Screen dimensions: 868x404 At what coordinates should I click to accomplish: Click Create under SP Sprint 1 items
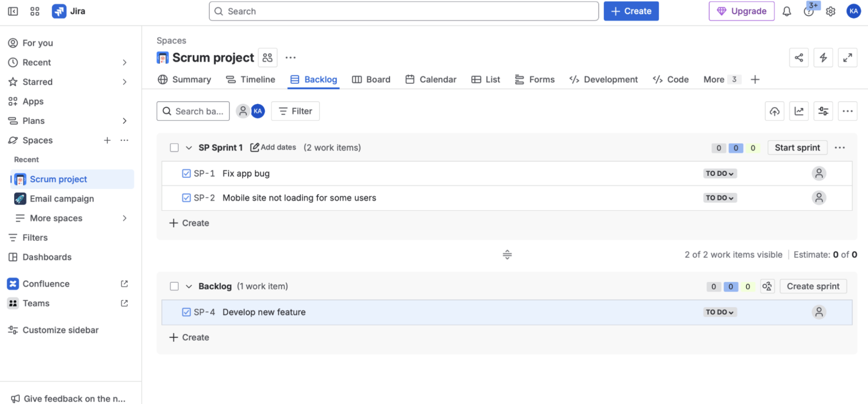[x=189, y=223]
